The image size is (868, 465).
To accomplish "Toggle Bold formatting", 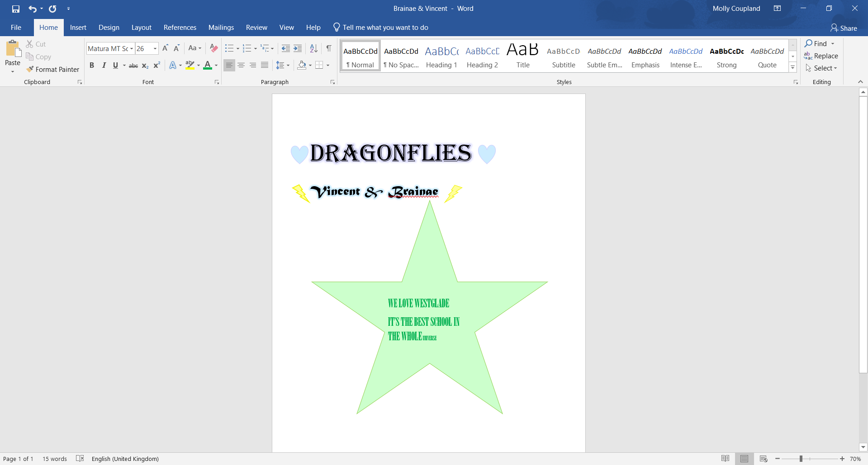I will point(92,65).
